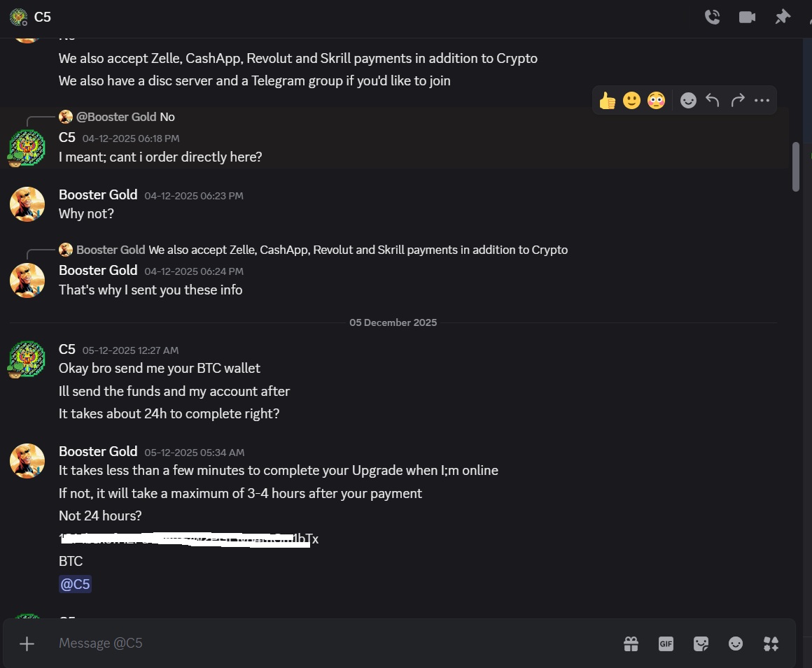This screenshot has width=812, height=668.
Task: React with flushed face emoji
Action: [x=656, y=101]
